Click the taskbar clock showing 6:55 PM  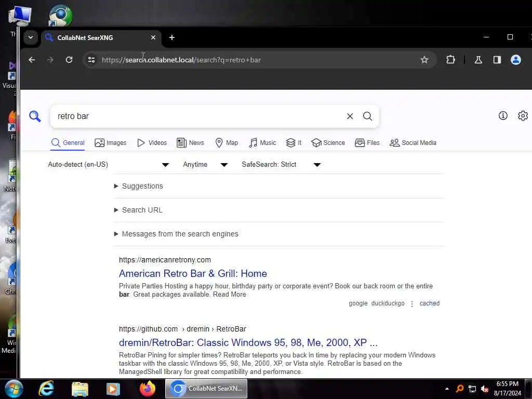pos(507,389)
